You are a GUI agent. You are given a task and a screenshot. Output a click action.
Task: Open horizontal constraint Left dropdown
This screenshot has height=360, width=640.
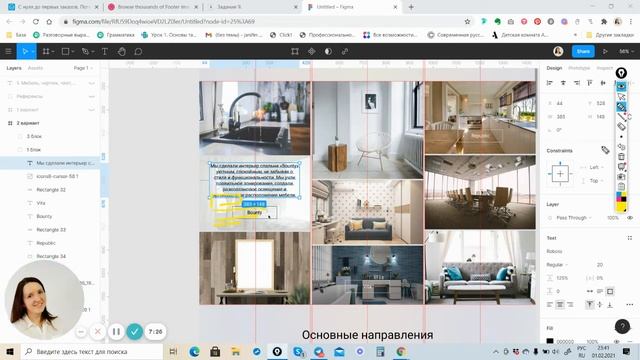click(596, 167)
